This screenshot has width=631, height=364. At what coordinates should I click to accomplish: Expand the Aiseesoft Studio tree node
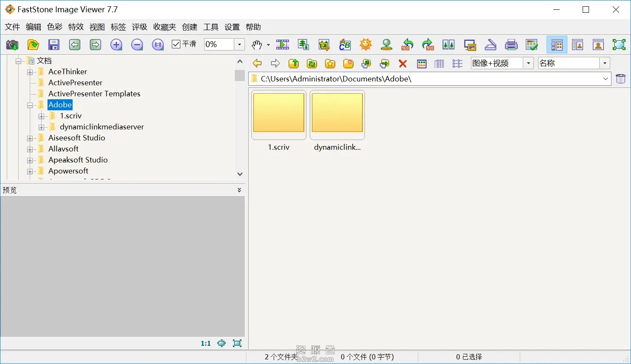30,138
